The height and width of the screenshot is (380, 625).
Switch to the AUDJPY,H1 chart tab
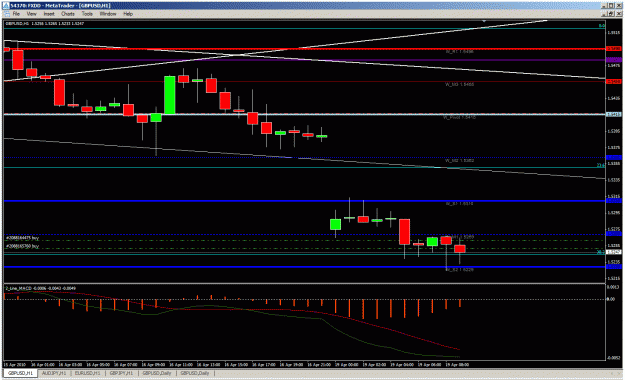pos(54,373)
